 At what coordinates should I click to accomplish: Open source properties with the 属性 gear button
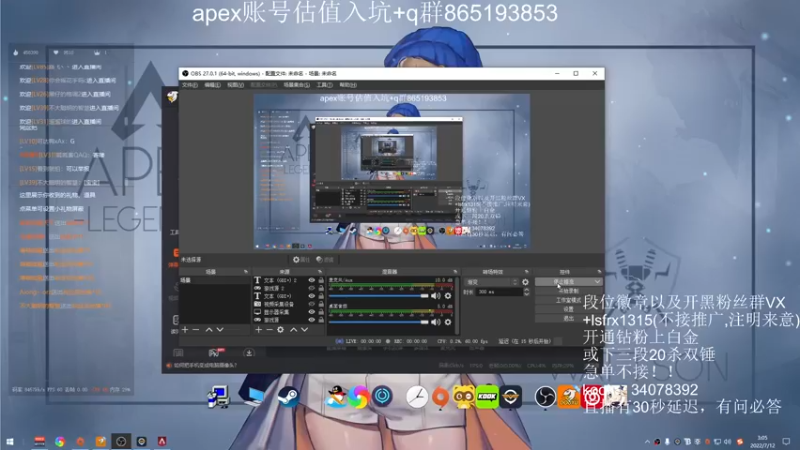click(x=301, y=260)
